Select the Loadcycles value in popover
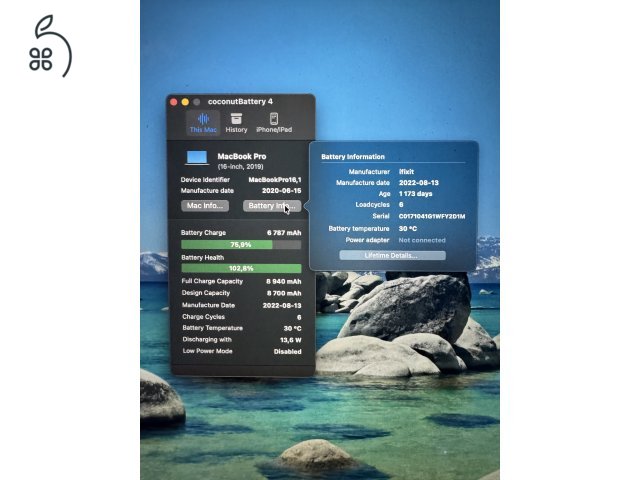 point(401,205)
